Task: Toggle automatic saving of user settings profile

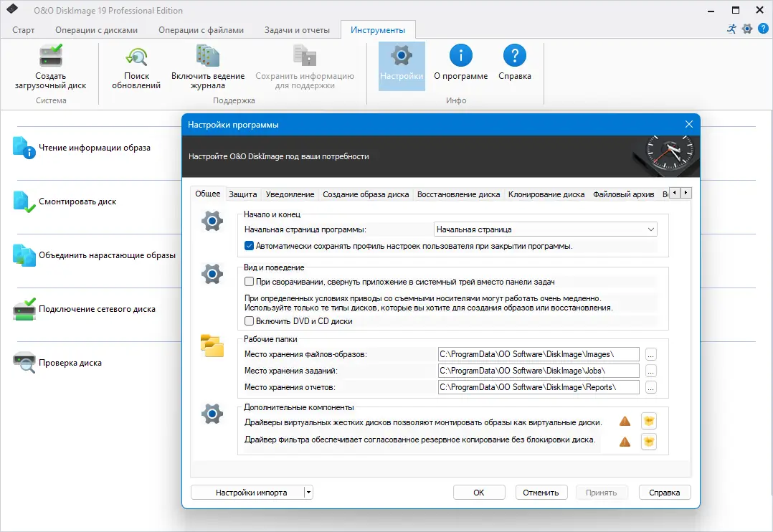Action: pyautogui.click(x=250, y=245)
